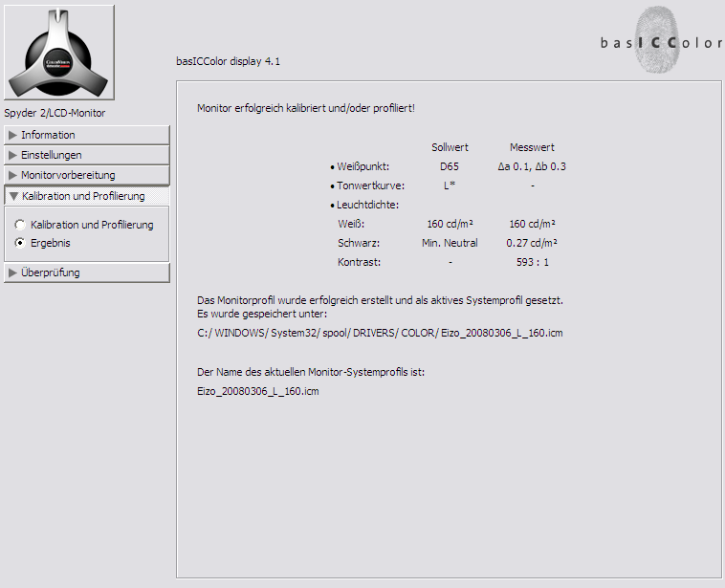
Task: Click the measured contrast value 593 : 1
Action: point(531,261)
